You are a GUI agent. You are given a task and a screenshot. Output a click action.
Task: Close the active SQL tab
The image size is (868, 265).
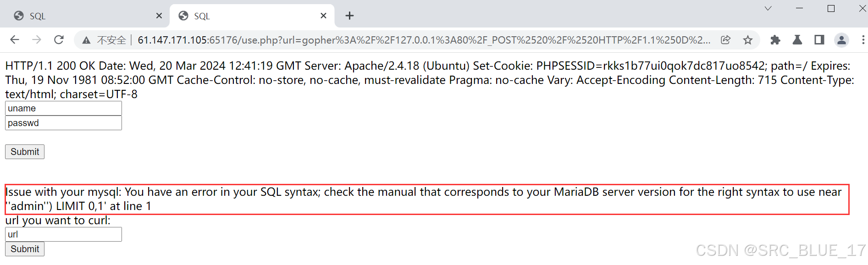click(x=323, y=16)
